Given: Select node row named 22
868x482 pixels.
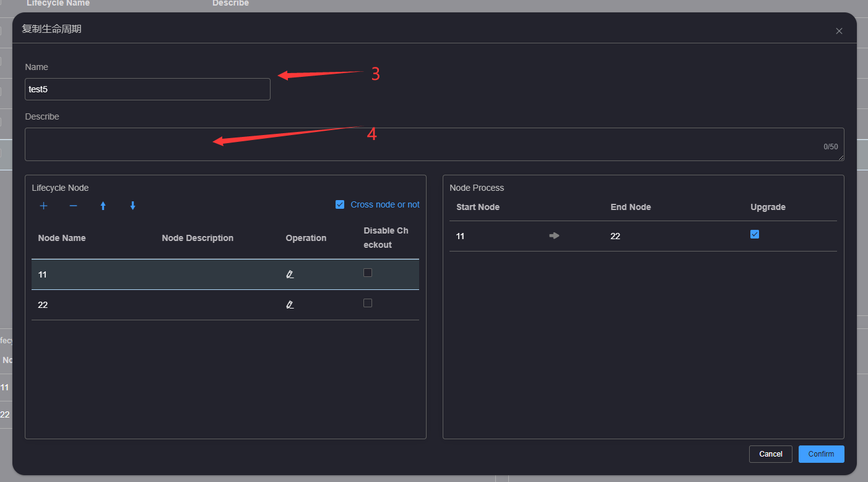Looking at the screenshot, I should [225, 305].
